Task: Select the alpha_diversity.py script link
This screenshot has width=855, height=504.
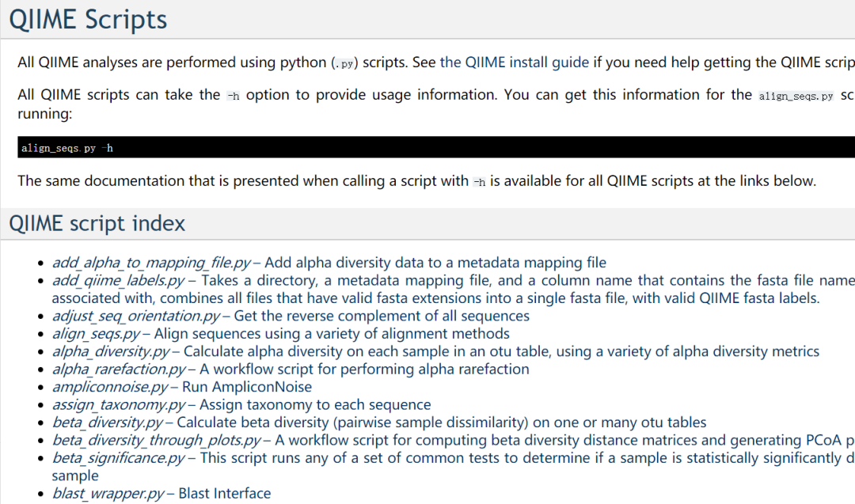Action: pyautogui.click(x=111, y=351)
